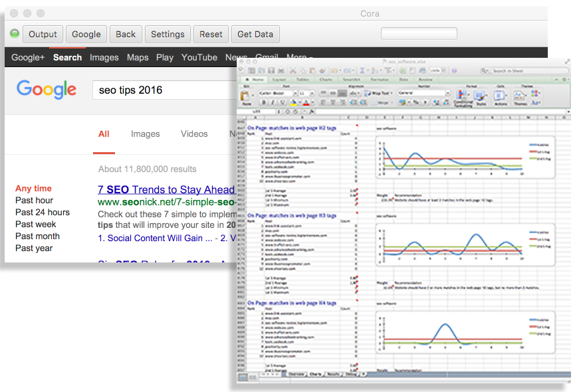This screenshot has height=392, width=585.
Task: Select the Overview sheet tab in Excel
Action: tap(296, 374)
